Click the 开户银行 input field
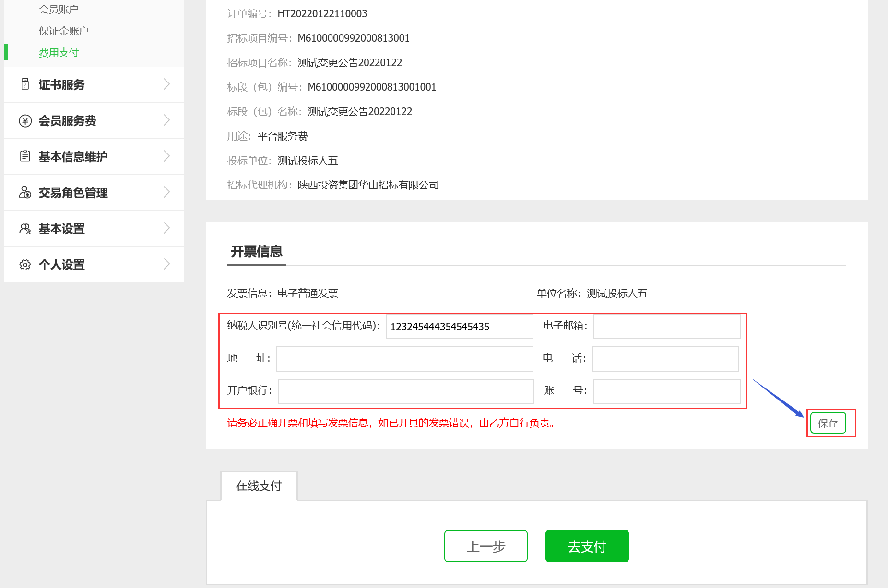 [406, 391]
